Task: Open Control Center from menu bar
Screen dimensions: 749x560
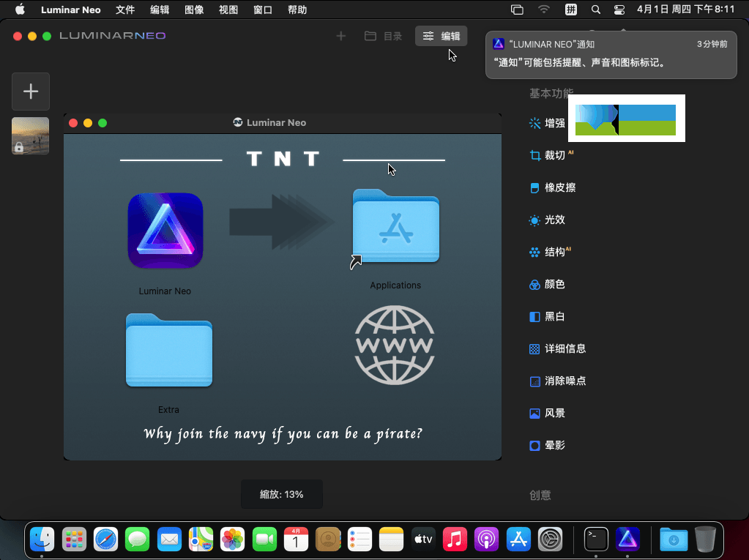Action: [619, 10]
